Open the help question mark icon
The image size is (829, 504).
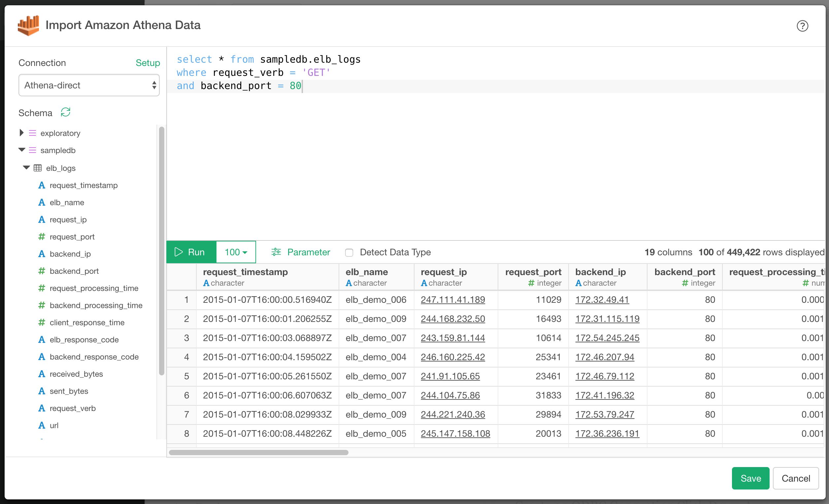click(x=802, y=26)
